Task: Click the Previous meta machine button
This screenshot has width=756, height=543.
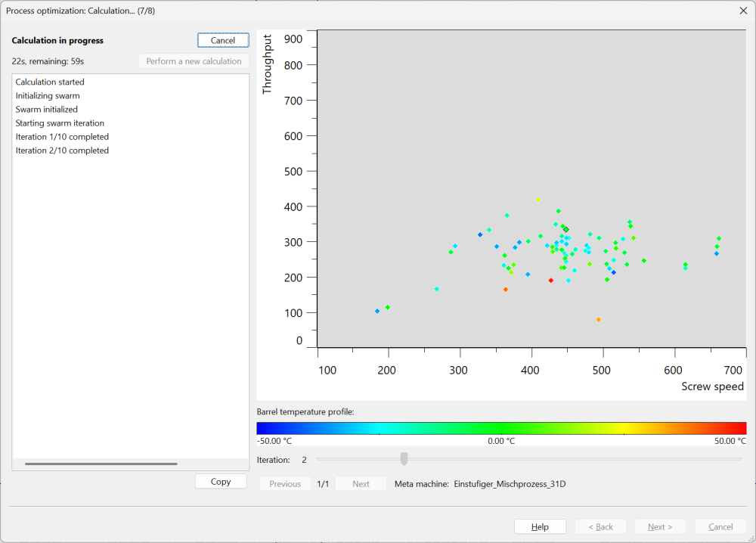Action: point(285,484)
